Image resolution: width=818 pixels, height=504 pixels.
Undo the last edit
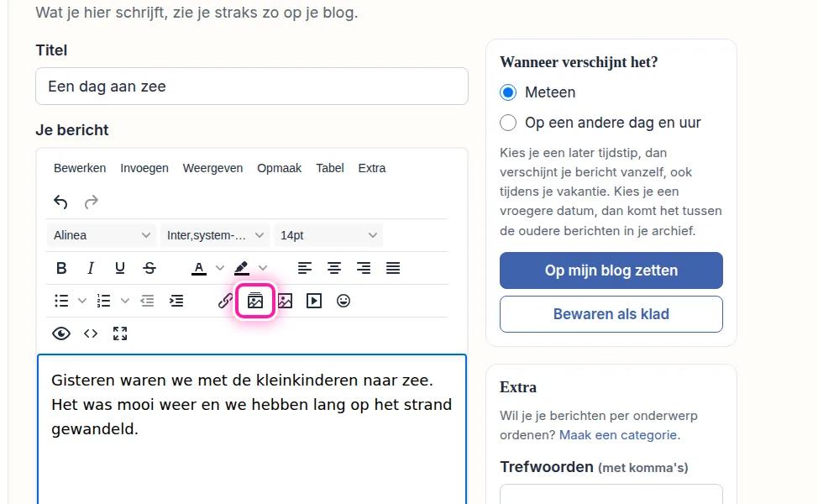pos(60,202)
